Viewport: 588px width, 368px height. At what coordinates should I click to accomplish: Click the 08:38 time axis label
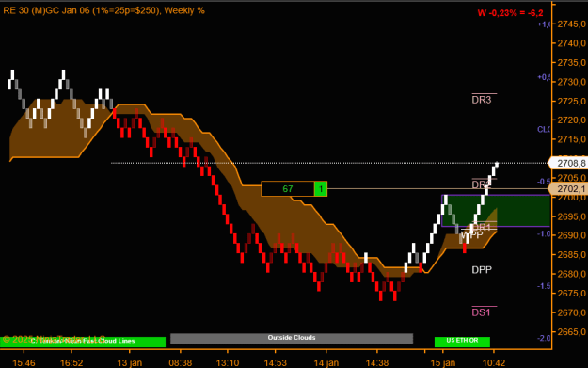(181, 362)
